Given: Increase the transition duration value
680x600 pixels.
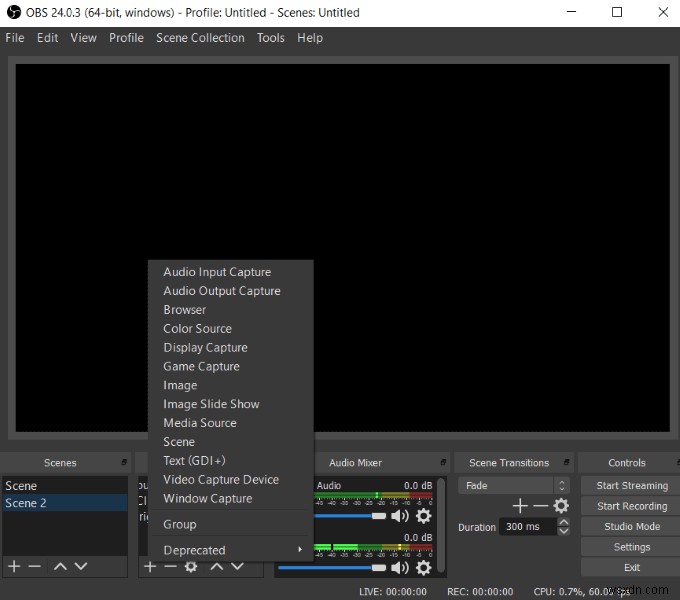Looking at the screenshot, I should click(x=563, y=522).
